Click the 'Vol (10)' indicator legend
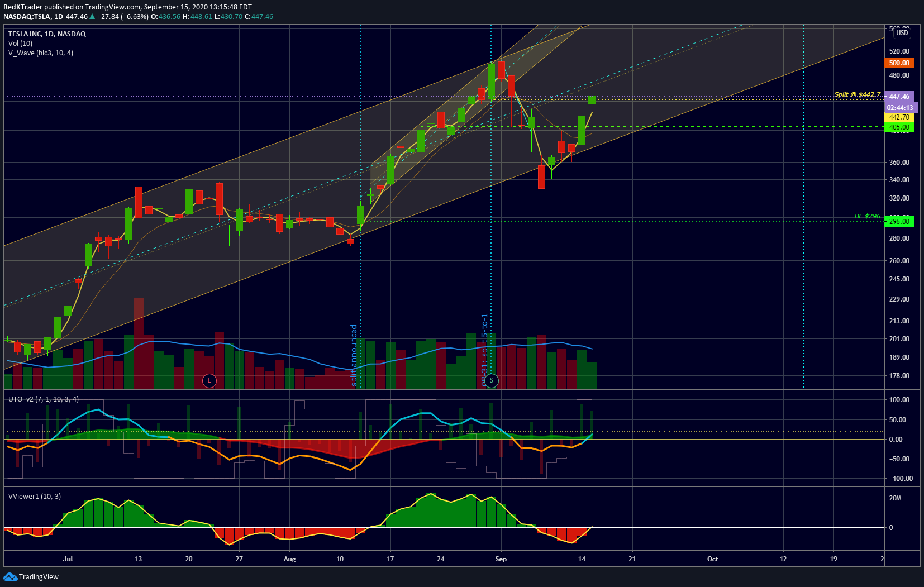Image resolution: width=924 pixels, height=587 pixels. (20, 44)
